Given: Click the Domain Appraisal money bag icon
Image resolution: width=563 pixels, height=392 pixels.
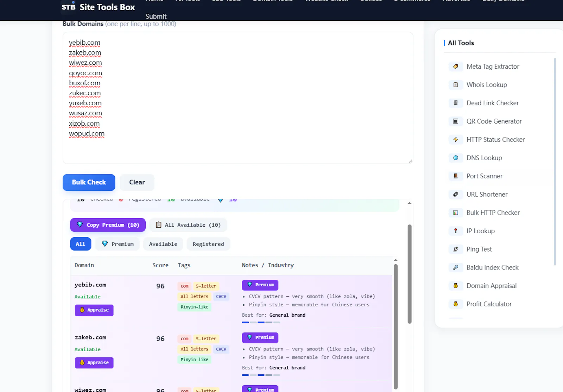Looking at the screenshot, I should point(456,286).
